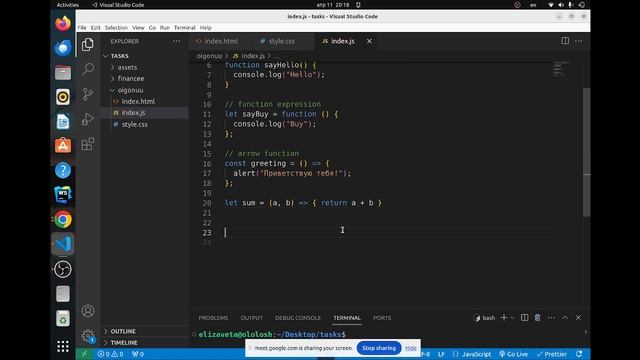Open the Extensions view
640x360 pixels.
87,144
